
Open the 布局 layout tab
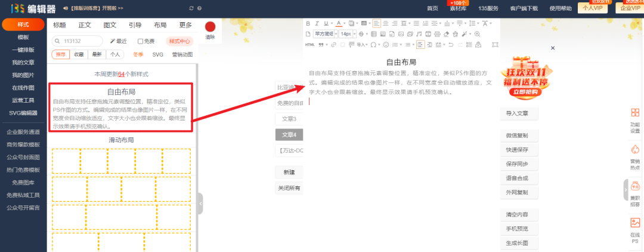160,25
